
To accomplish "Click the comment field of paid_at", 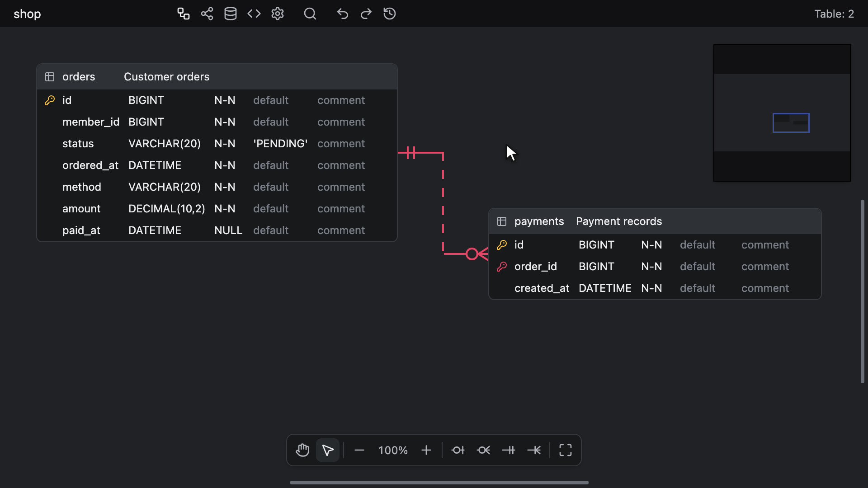I will (x=341, y=230).
